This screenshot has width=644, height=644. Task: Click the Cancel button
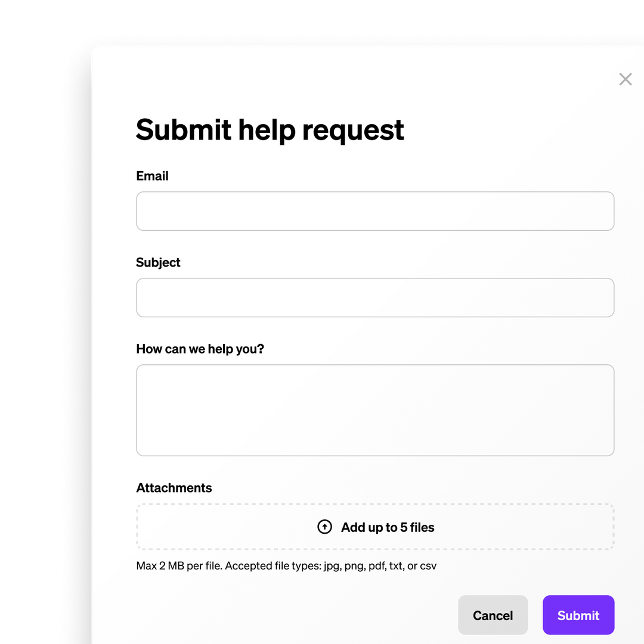493,615
